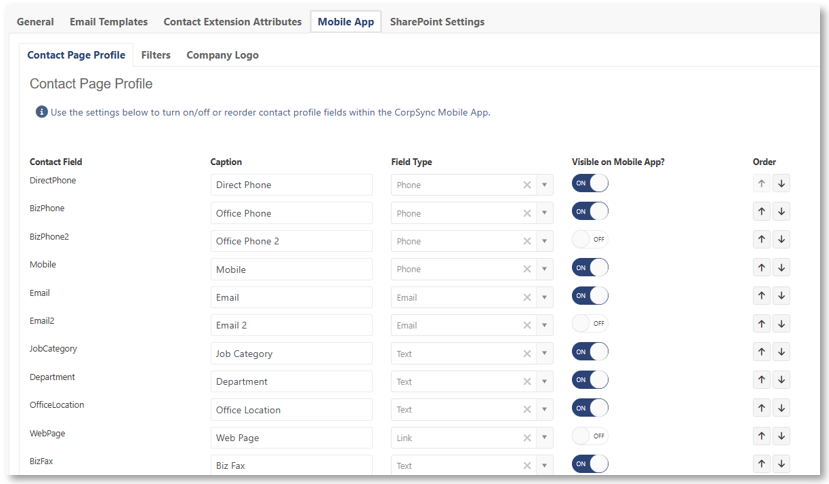Image resolution: width=829 pixels, height=484 pixels.
Task: Move Email2 field up
Action: point(761,324)
